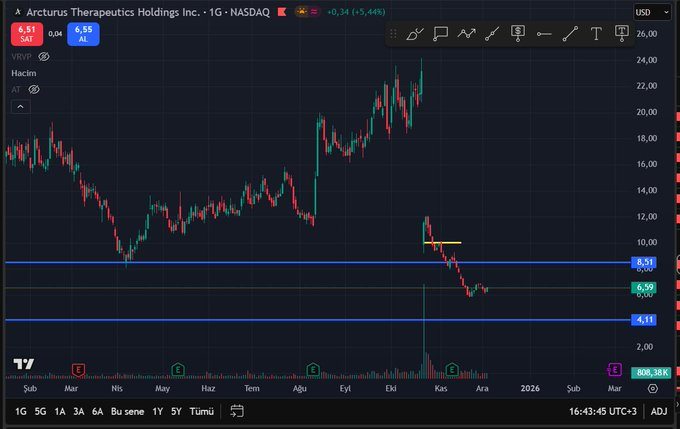Click the green 6,59 current price label
The image size is (680, 429).
click(644, 287)
